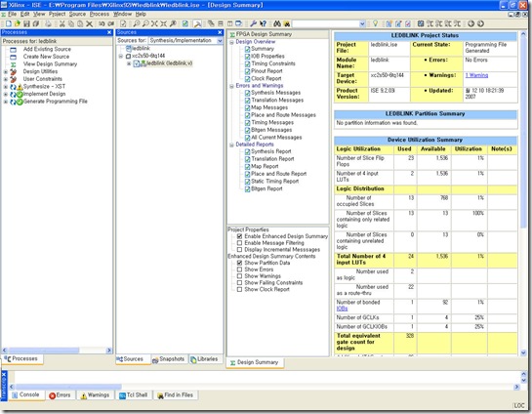Open the Pinout Report entry
This screenshot has width=532, height=414.
pyautogui.click(x=266, y=71)
